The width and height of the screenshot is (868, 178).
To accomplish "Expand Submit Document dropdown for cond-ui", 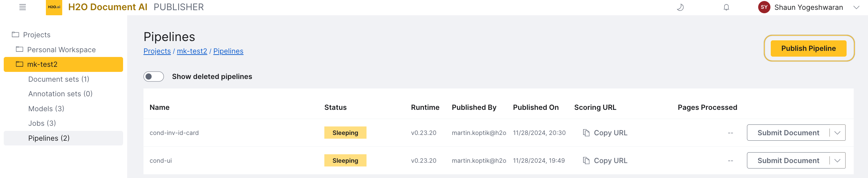I will [x=837, y=160].
